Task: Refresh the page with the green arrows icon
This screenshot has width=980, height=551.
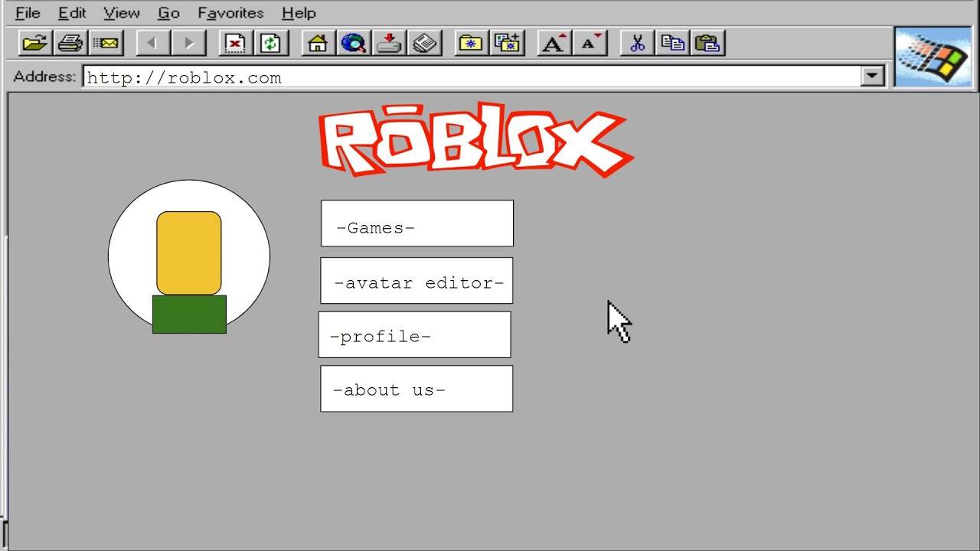Action: click(270, 43)
